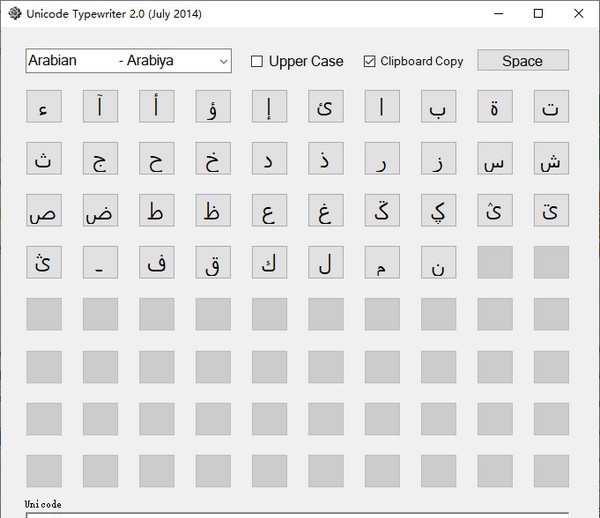Click the zain (ز) letter key
Image resolution: width=600 pixels, height=518 pixels.
click(439, 158)
